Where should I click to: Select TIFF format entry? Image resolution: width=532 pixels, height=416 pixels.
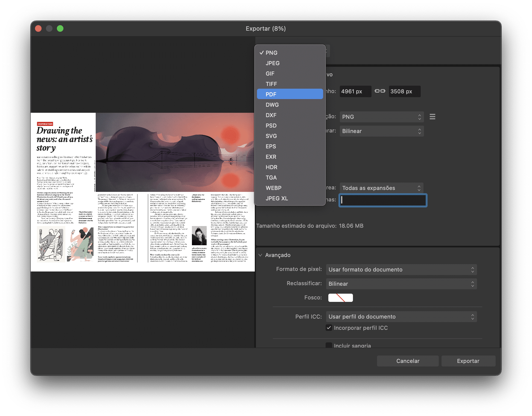point(290,84)
